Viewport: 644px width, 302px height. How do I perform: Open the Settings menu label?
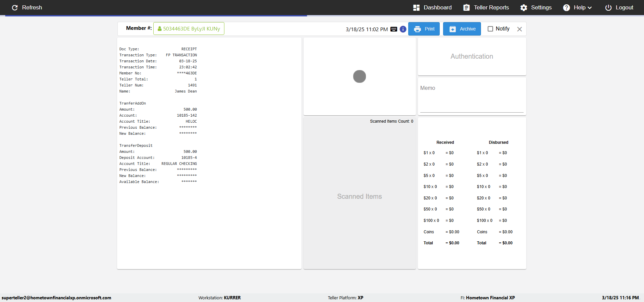coord(541,7)
